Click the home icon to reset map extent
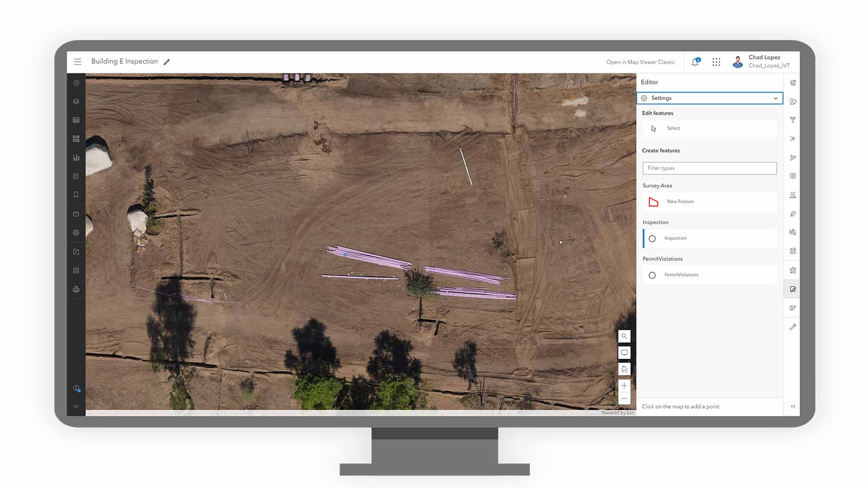Image resolution: width=868 pixels, height=488 pixels. tap(624, 369)
